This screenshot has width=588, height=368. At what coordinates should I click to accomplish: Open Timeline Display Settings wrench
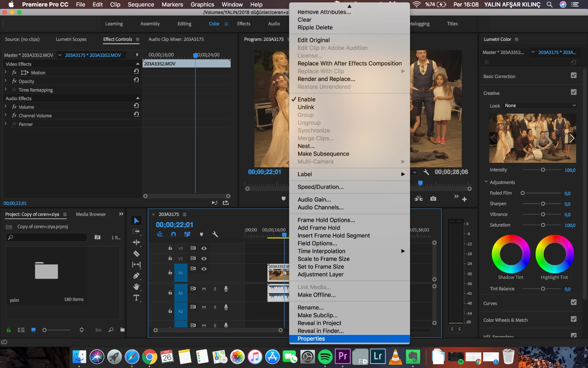click(215, 234)
